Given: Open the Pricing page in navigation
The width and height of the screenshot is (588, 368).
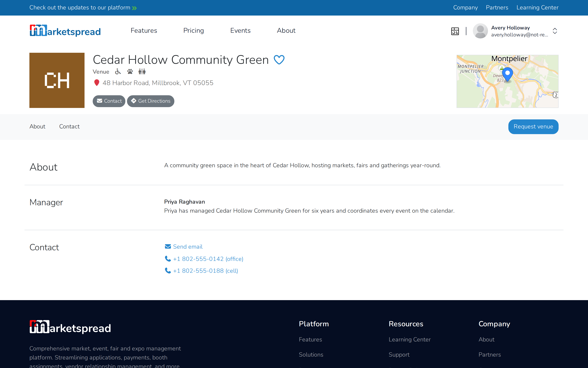Looking at the screenshot, I should pyautogui.click(x=193, y=31).
